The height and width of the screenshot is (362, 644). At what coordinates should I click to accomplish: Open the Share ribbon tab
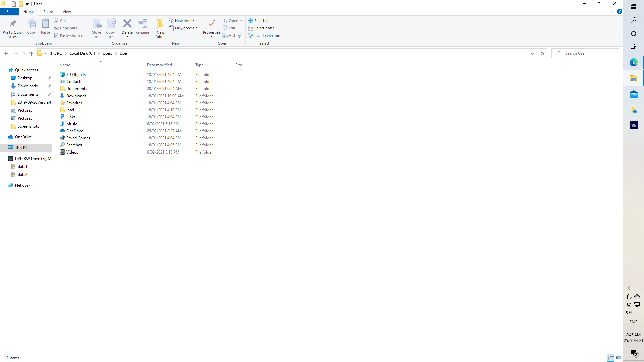coord(48,12)
